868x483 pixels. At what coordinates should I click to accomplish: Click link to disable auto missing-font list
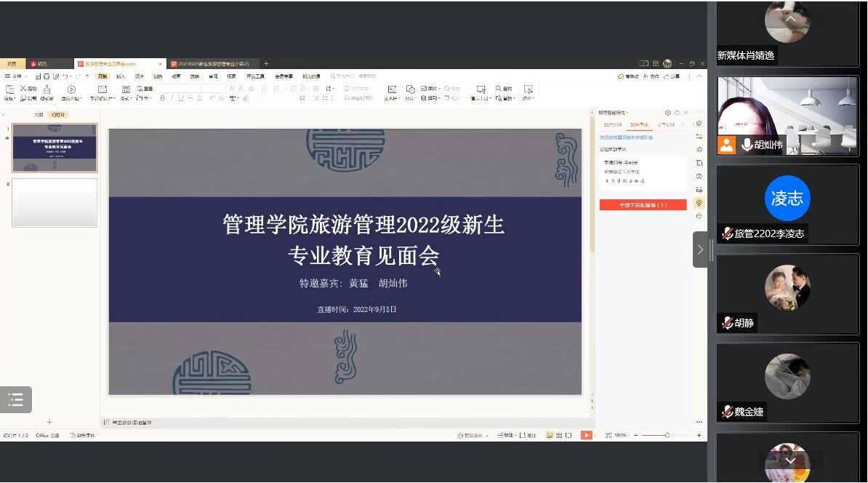click(626, 137)
